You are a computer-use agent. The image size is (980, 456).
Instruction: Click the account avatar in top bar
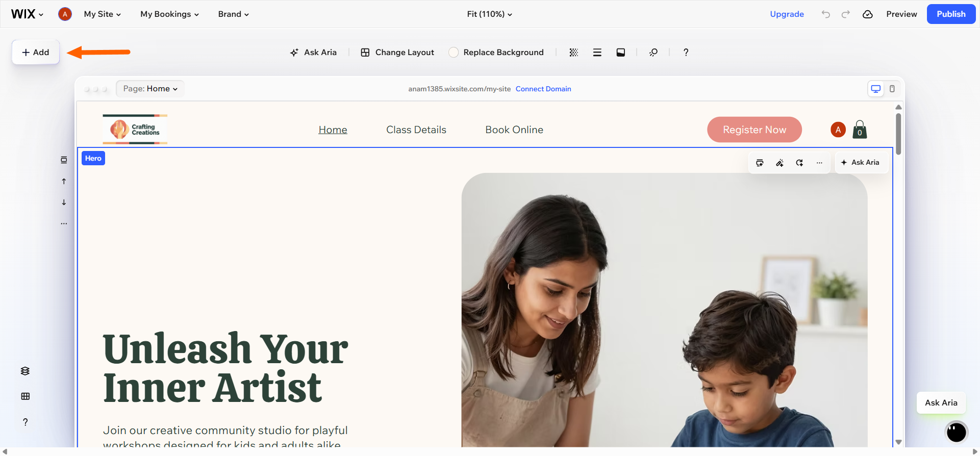click(x=65, y=14)
